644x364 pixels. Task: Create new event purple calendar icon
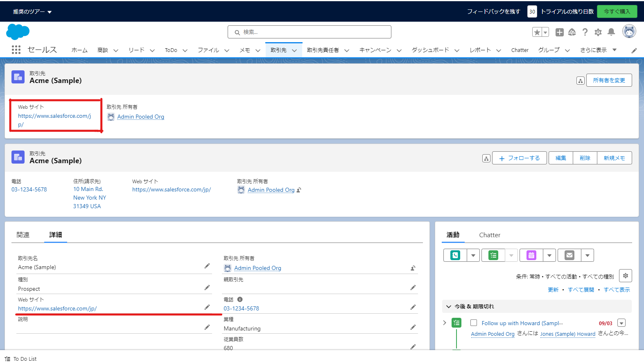pyautogui.click(x=531, y=255)
